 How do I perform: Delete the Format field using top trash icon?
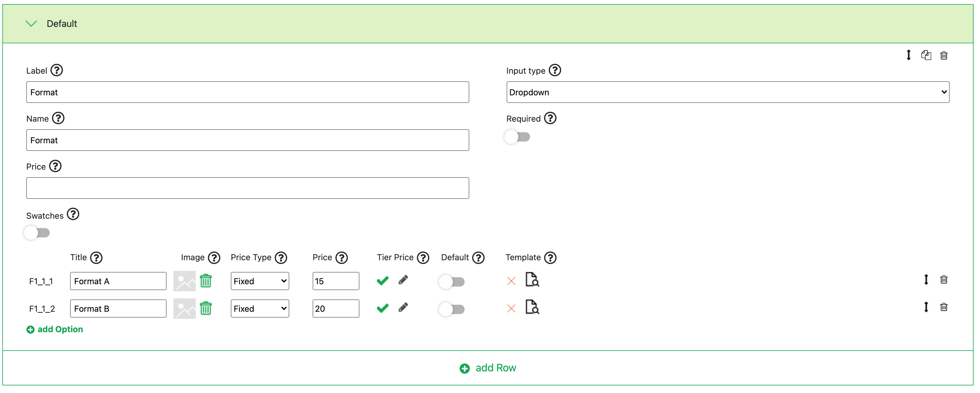(943, 56)
